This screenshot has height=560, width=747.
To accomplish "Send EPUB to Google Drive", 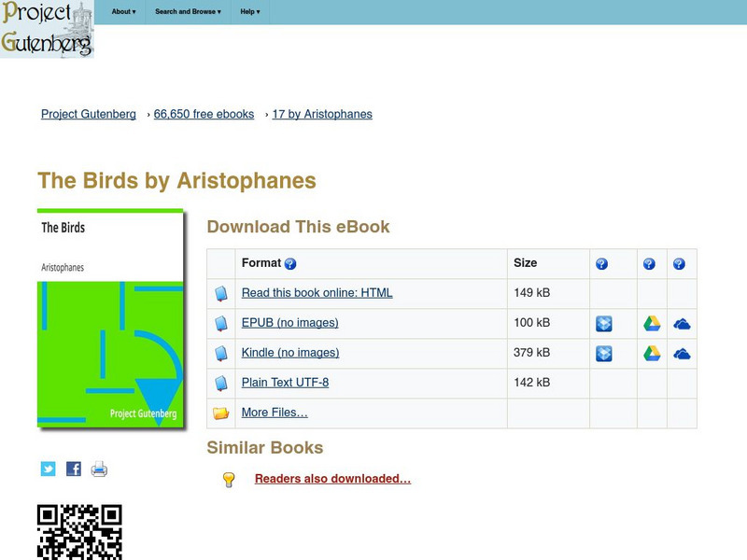I will pyautogui.click(x=652, y=324).
